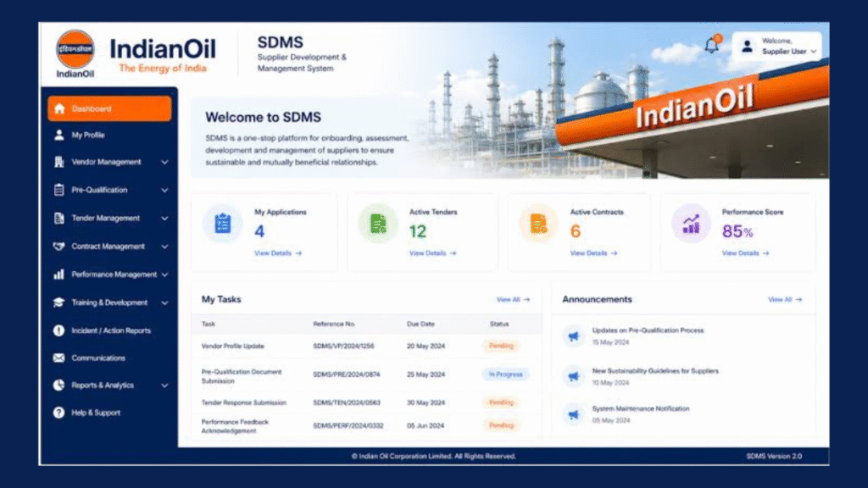The height and width of the screenshot is (488, 868).
Task: View Details for Active Contracts
Action: (x=594, y=252)
